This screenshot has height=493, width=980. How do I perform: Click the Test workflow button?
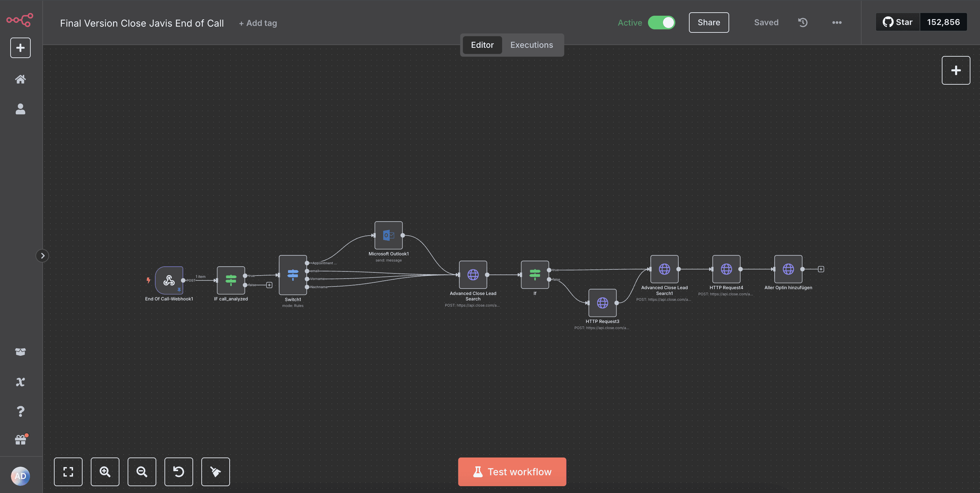(512, 472)
